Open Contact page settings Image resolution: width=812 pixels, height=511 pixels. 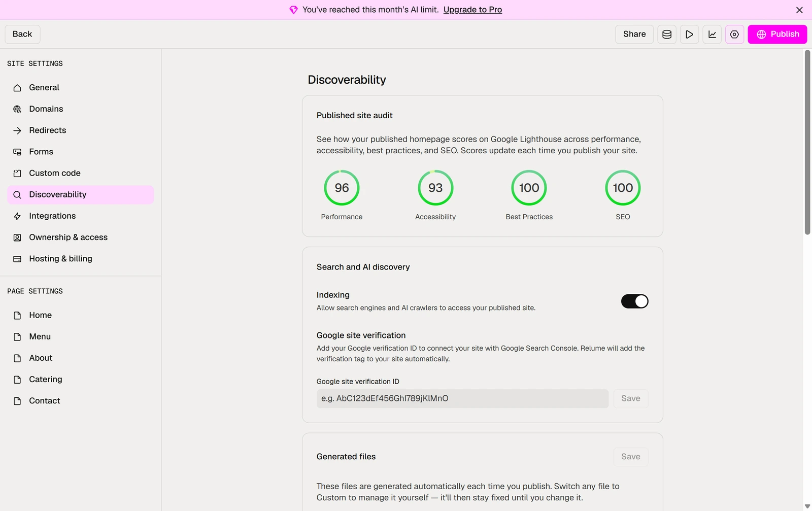80,401
